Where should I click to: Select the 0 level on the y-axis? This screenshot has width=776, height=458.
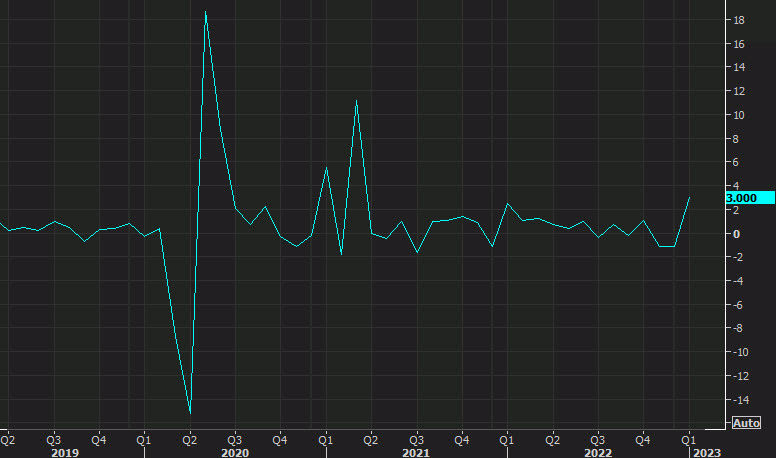point(735,234)
